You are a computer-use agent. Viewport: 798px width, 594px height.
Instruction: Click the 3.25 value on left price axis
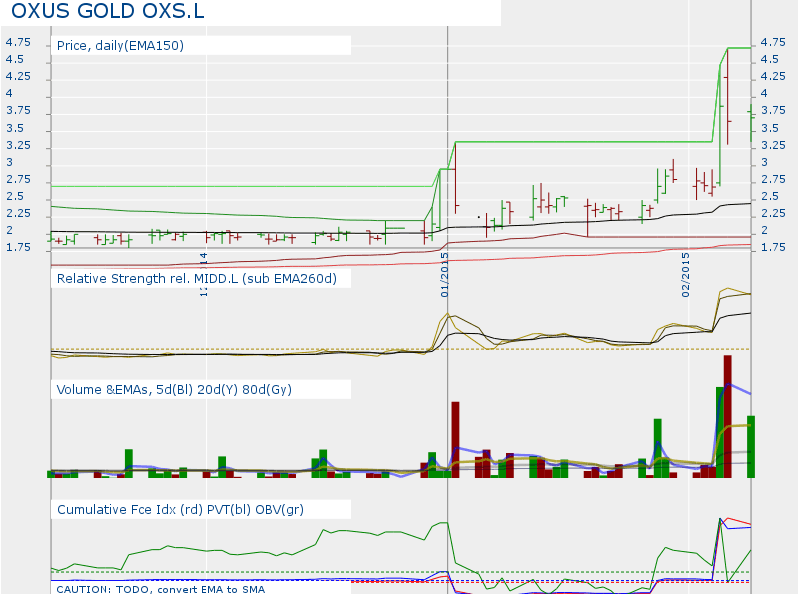pyautogui.click(x=18, y=145)
